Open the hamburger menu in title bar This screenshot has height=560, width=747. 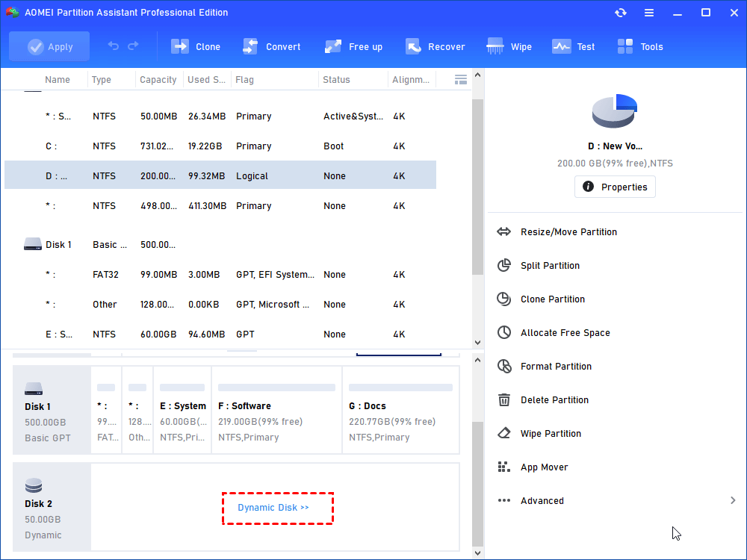tap(649, 13)
